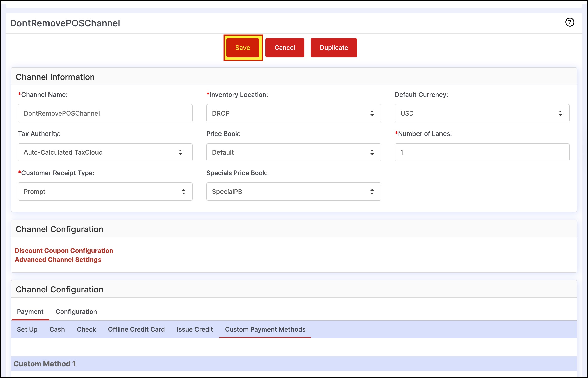588x378 pixels.
Task: Select the Issue Credit sub-tab
Action: pyautogui.click(x=195, y=329)
